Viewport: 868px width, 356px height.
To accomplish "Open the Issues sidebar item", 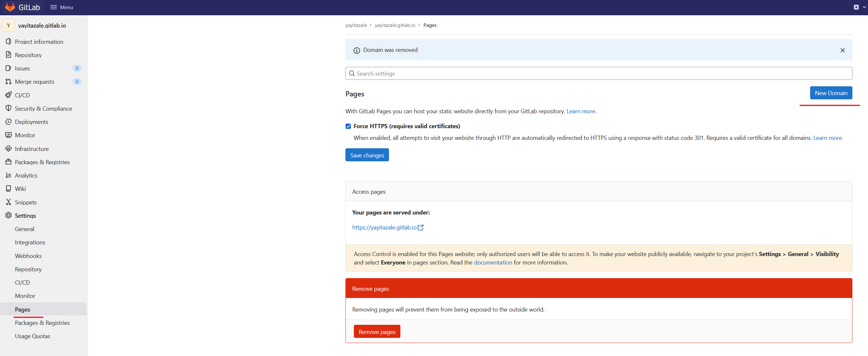I will 44,68.
